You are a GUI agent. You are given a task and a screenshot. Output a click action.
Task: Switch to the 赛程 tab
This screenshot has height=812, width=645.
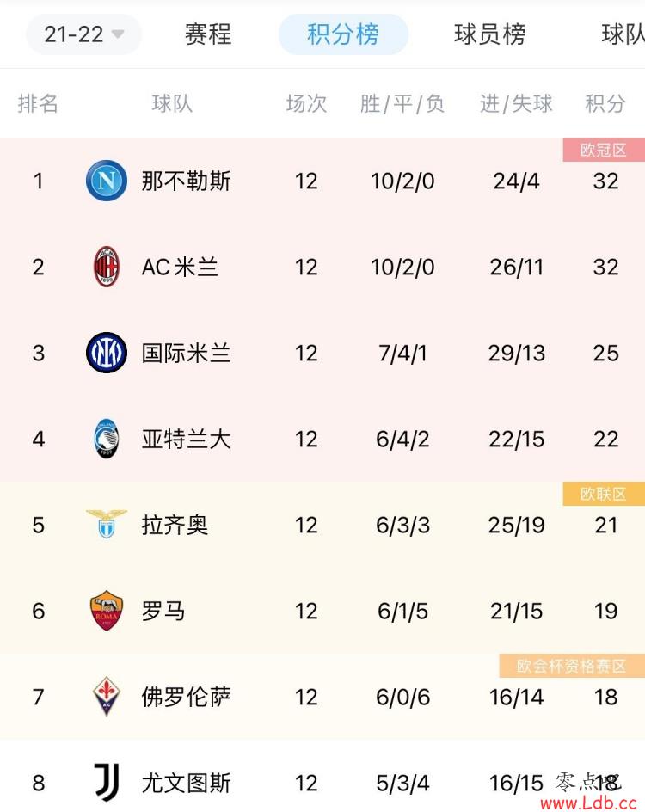coord(208,34)
